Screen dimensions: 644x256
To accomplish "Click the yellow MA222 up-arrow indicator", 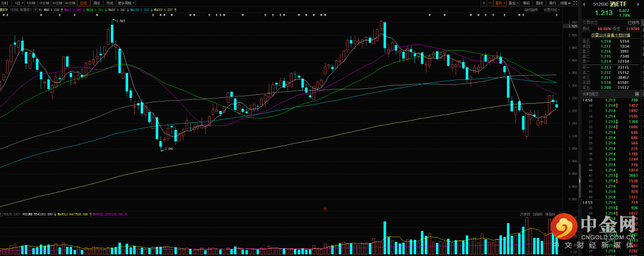I will [x=175, y=10].
